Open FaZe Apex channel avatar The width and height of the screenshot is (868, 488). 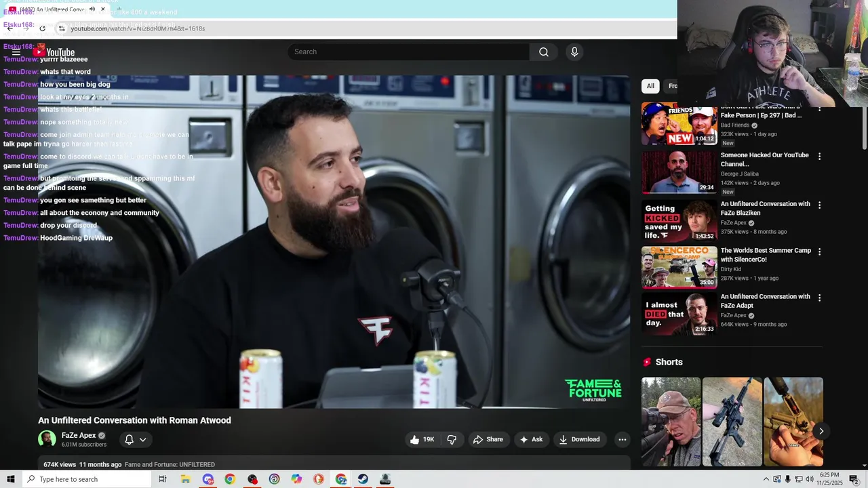click(x=47, y=439)
